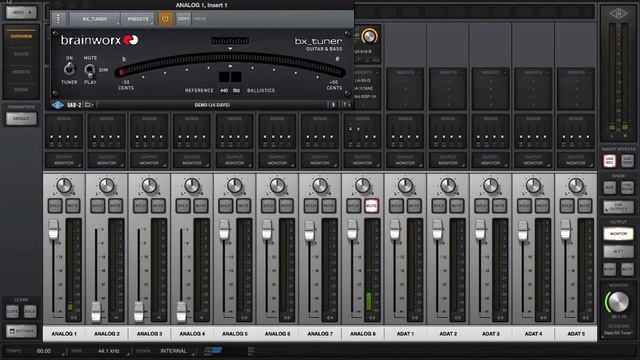Click the dollar purchase icon in plugin footer
This screenshot has width=640, height=360.
coord(333,105)
